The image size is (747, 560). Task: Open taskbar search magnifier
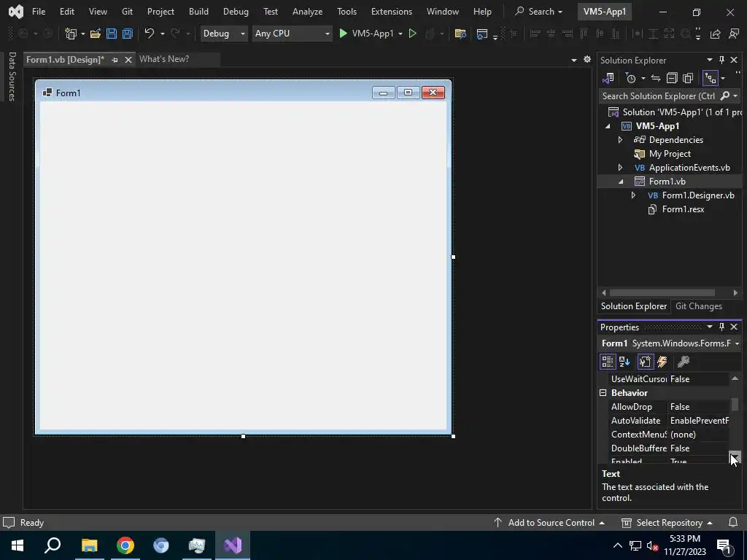coord(53,545)
